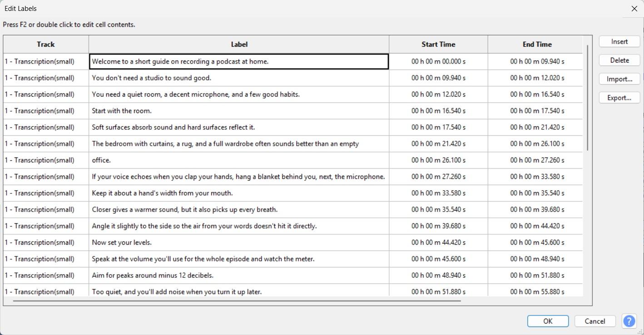Select label 'Angle it slightly to the side'
The width and height of the screenshot is (644, 335).
tap(239, 226)
